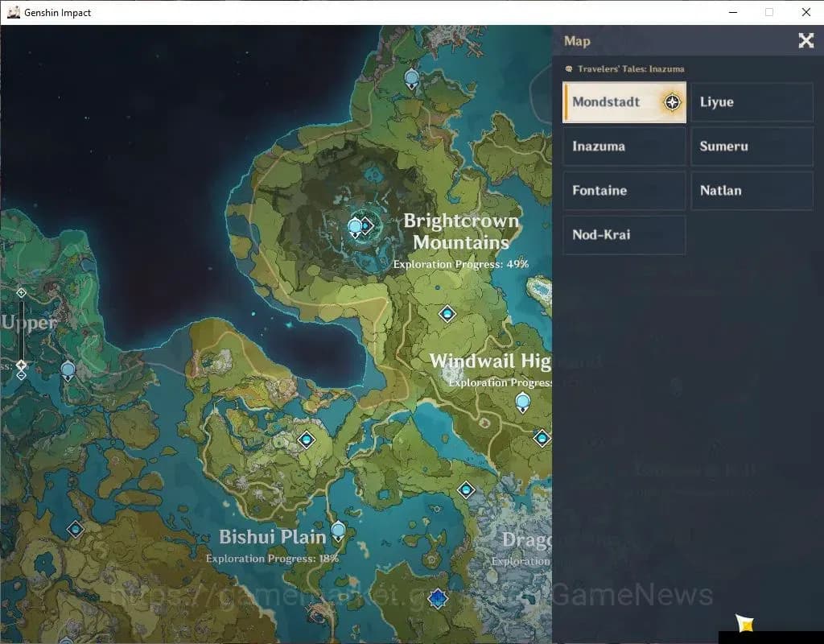Choose Fontaine from the region list
The height and width of the screenshot is (644, 824).
coord(624,190)
